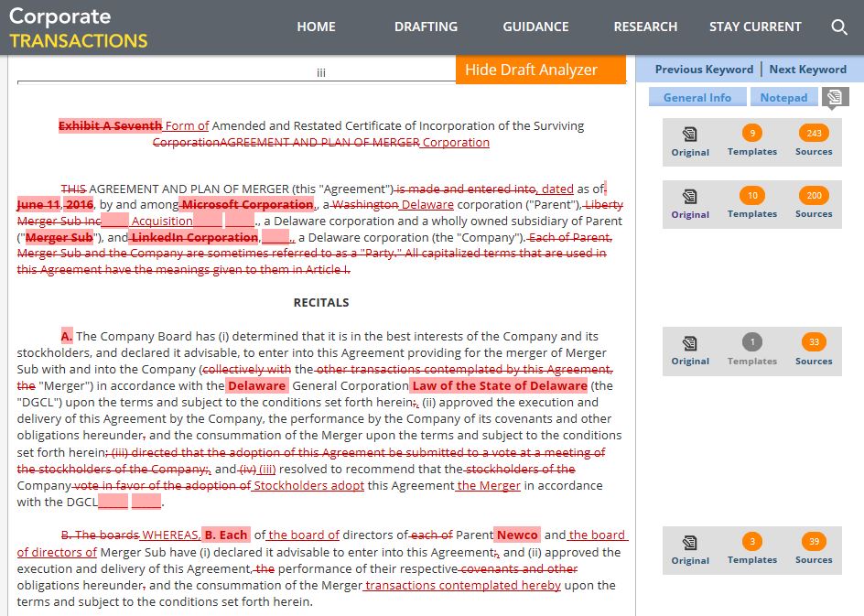
Task: Open the 243 Sources badge
Action: point(814,134)
